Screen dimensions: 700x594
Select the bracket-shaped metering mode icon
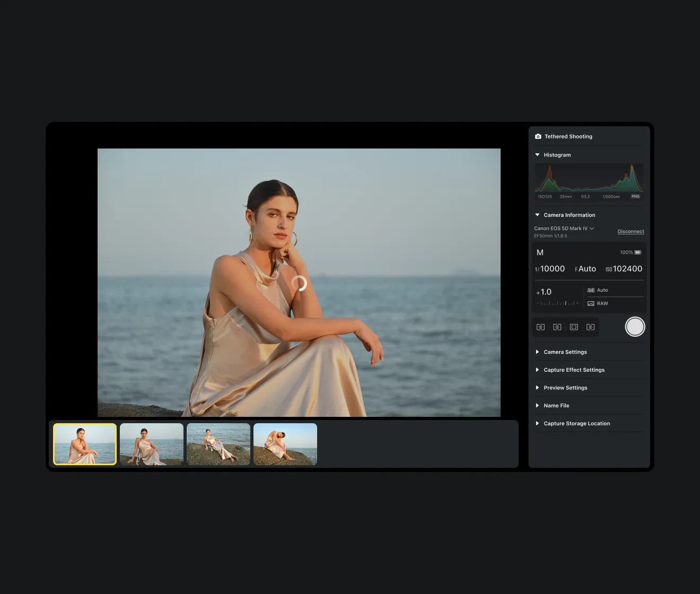coord(574,327)
